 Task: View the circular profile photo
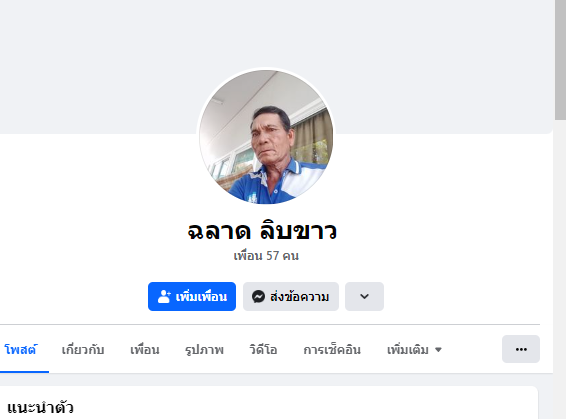pyautogui.click(x=266, y=137)
